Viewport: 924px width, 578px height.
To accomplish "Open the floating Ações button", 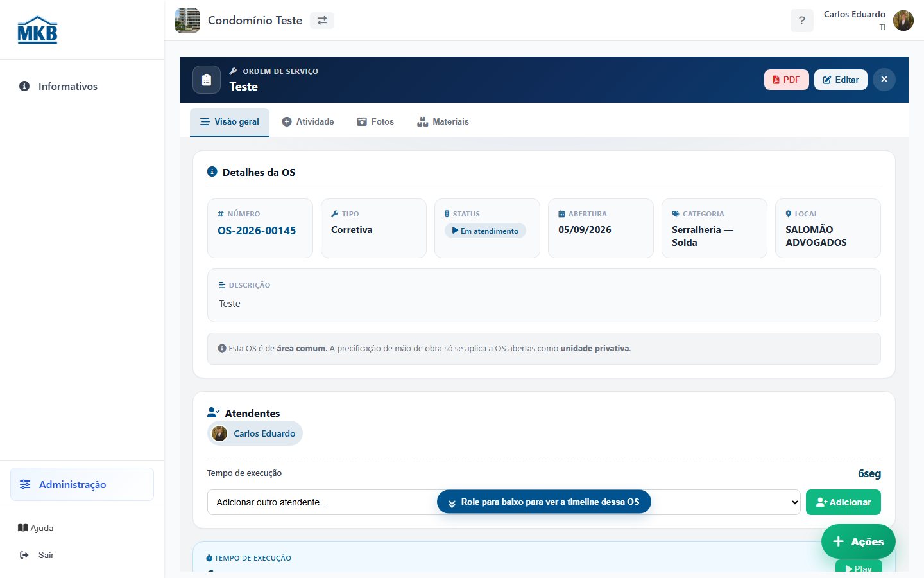I will tap(859, 541).
